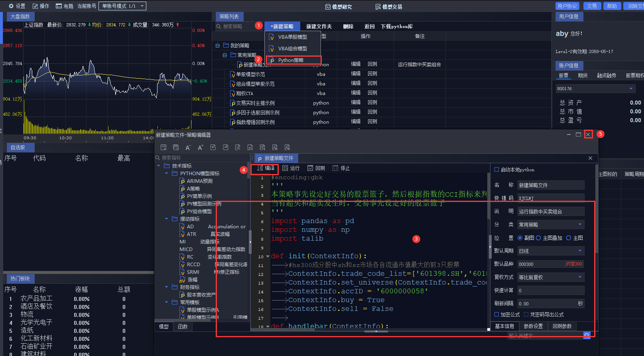Click the VBA单股模型 icon in dropdown
This screenshot has height=356, width=644.
pos(271,37)
